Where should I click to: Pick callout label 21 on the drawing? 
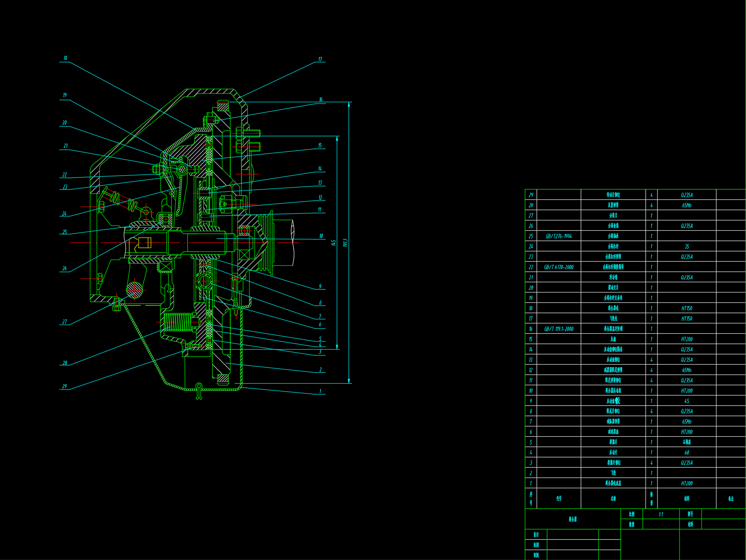[x=66, y=146]
